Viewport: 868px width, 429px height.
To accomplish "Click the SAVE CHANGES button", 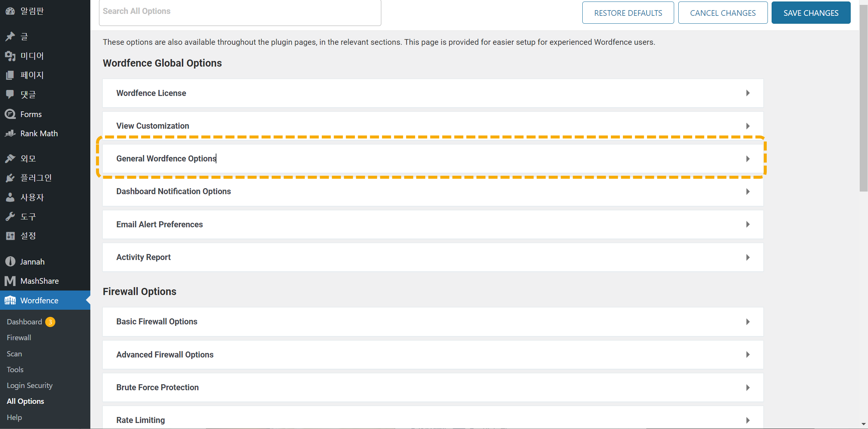I will (x=811, y=13).
